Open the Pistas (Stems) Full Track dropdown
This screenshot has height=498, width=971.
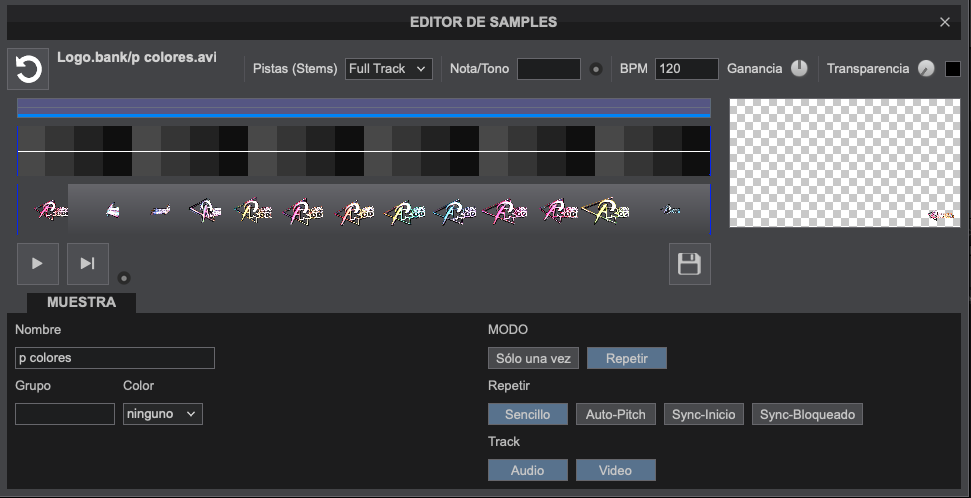[x=388, y=69]
